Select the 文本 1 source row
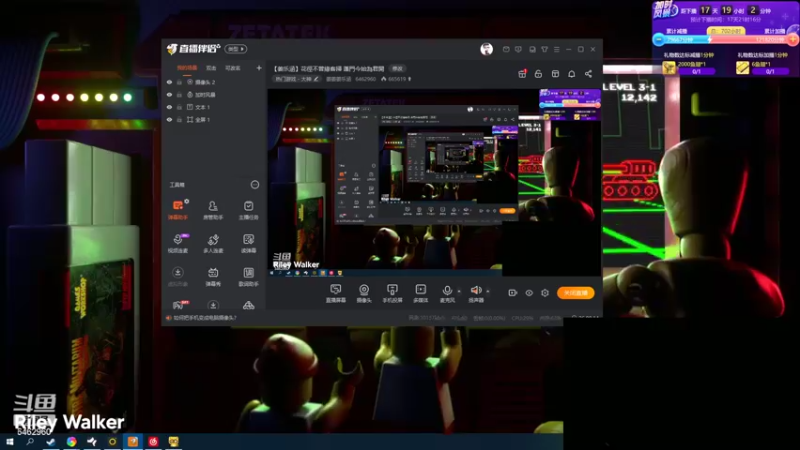The image size is (800, 450). [x=214, y=107]
